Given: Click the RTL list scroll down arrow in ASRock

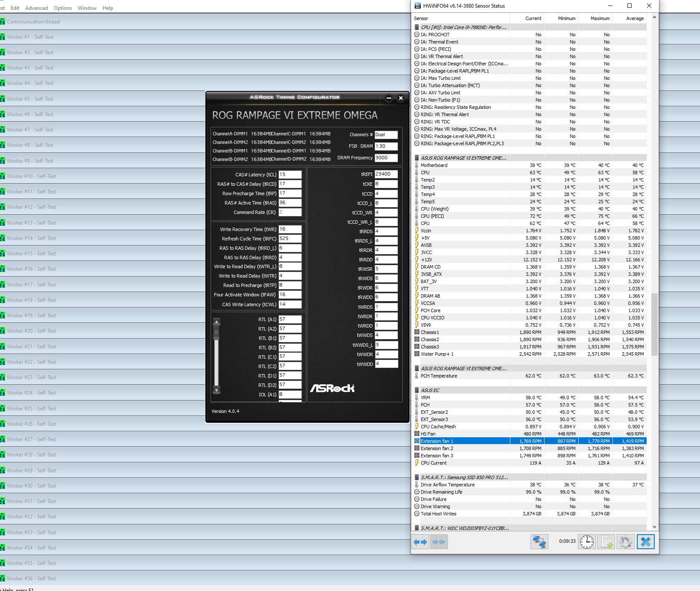Looking at the screenshot, I should pos(217,390).
